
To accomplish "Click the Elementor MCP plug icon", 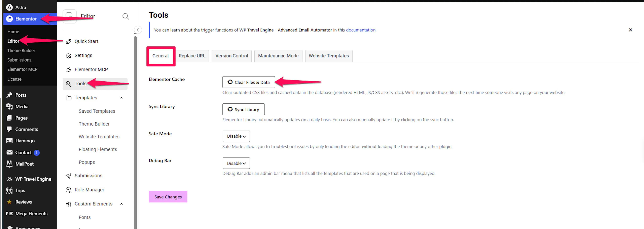I will point(68,70).
